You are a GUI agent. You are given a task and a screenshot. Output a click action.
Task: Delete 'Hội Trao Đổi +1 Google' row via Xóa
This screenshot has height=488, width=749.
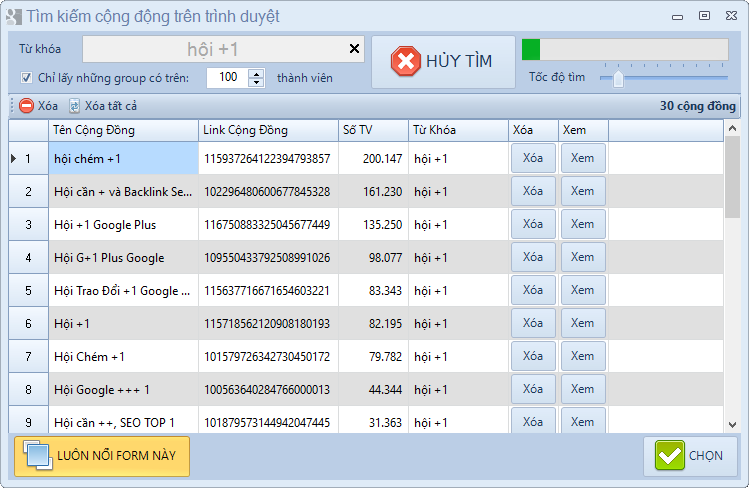(533, 290)
